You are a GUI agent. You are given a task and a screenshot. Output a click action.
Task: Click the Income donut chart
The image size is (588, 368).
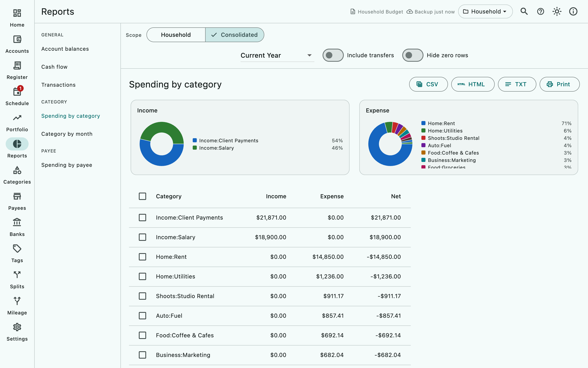pos(161,144)
